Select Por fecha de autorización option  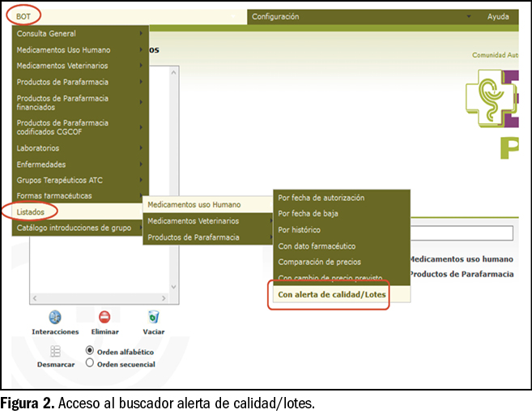pyautogui.click(x=321, y=198)
